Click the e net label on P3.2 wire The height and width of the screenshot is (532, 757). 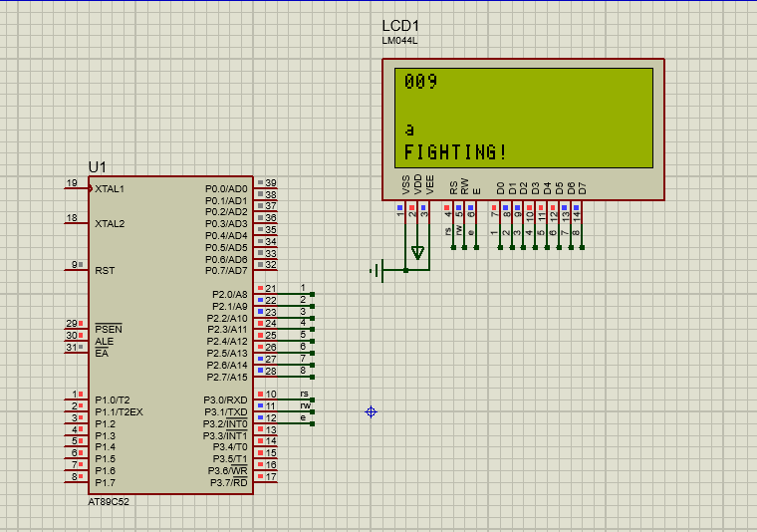pos(303,417)
